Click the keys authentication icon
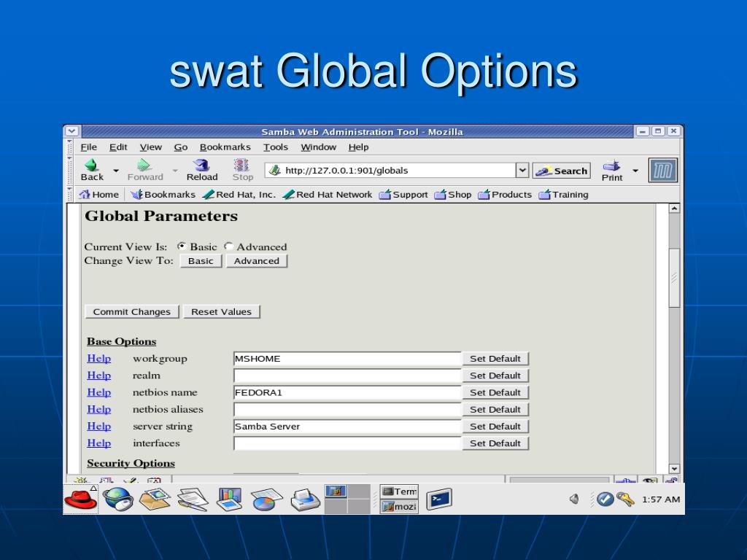Viewport: 747px width, 560px height. 625,499
